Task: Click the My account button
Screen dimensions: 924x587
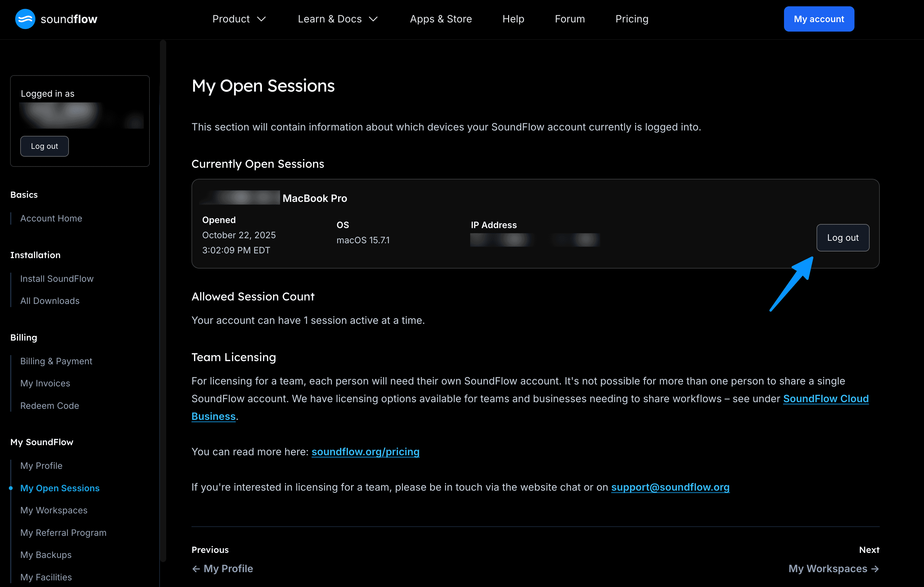Action: 818,19
